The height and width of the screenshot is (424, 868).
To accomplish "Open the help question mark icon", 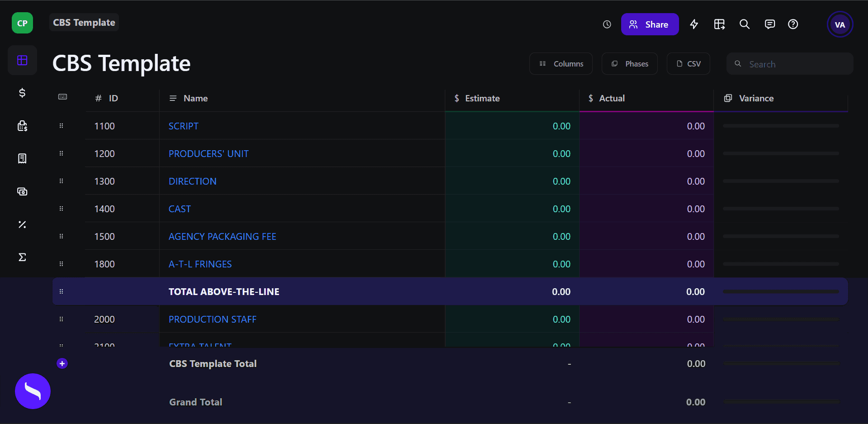I will tap(793, 24).
